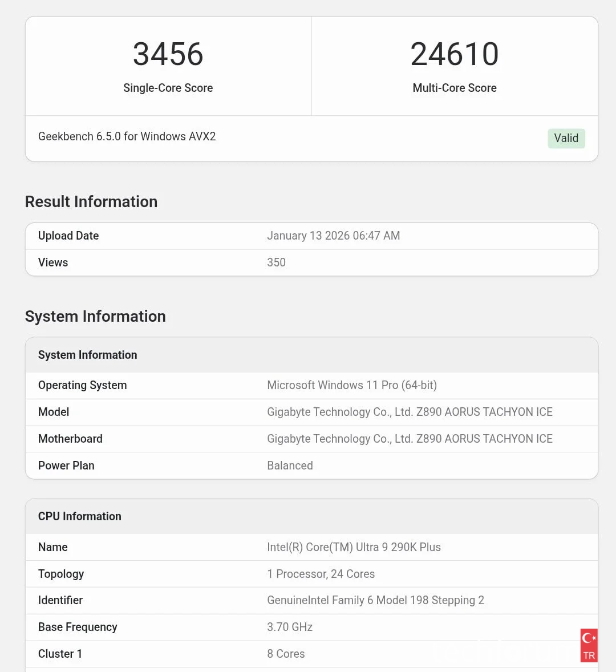Click the GenuineIntel identifier value
The image size is (616, 672).
(x=375, y=600)
